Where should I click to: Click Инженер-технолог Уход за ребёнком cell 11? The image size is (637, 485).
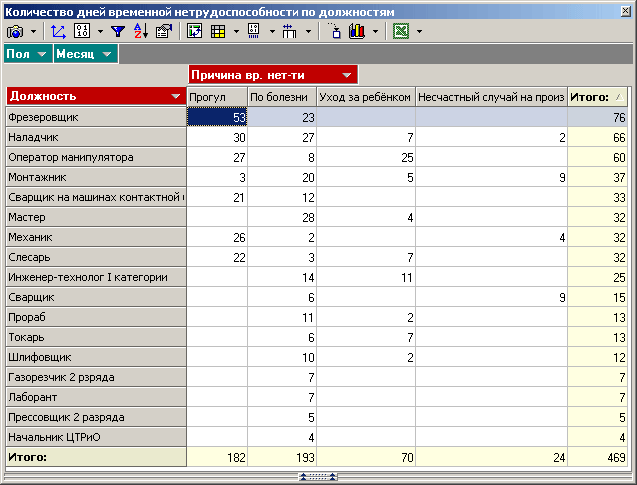366,277
